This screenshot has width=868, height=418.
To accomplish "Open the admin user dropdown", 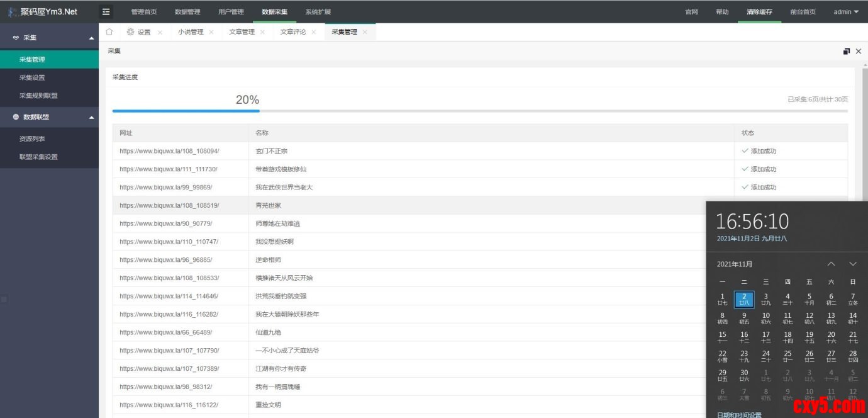I will click(845, 11).
